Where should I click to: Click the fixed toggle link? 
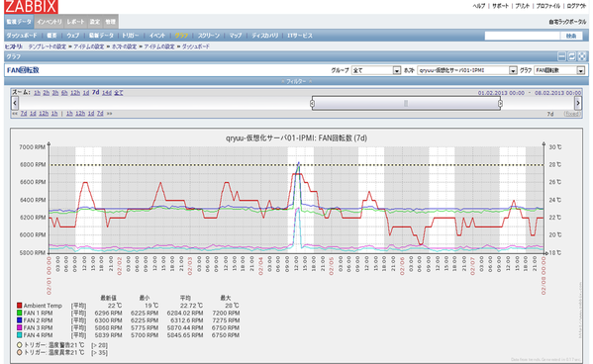572,114
